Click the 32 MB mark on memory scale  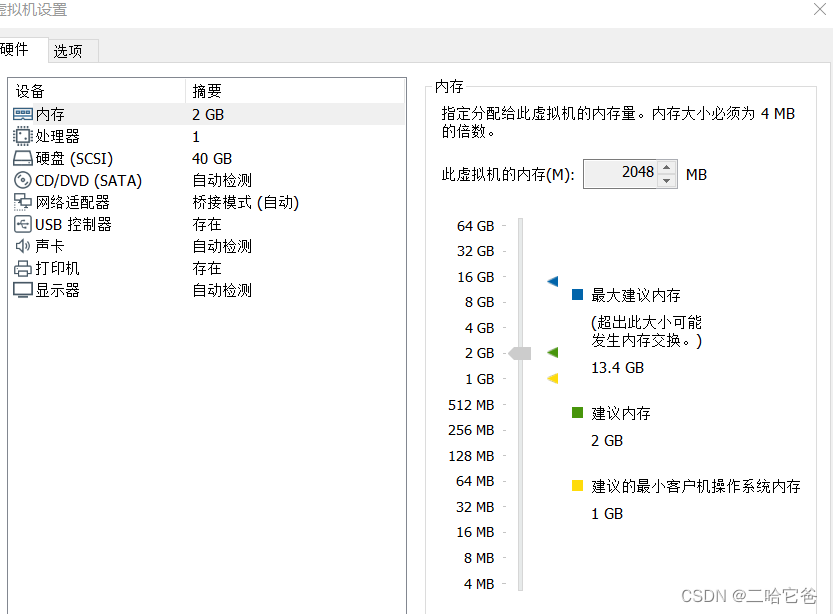pos(475,507)
